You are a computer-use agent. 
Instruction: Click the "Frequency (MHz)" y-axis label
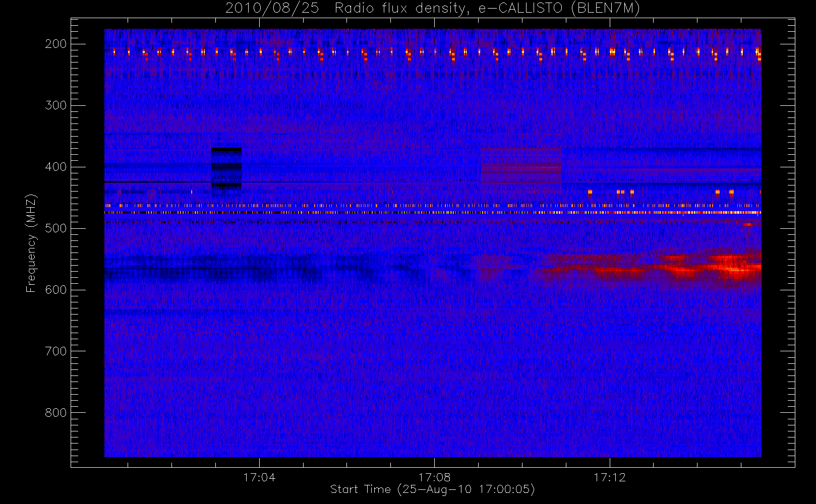(x=31, y=243)
